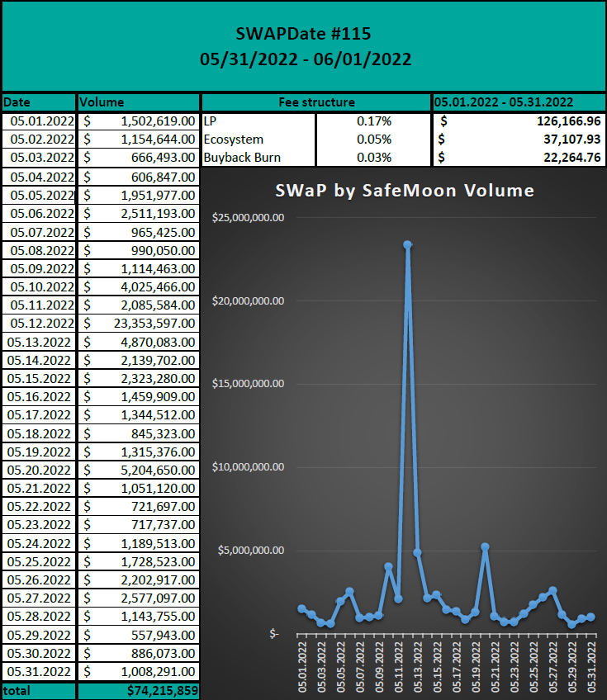Viewport: 607px width, 700px height.
Task: Select the peak volume cell 23,353,597.00
Action: pos(139,324)
